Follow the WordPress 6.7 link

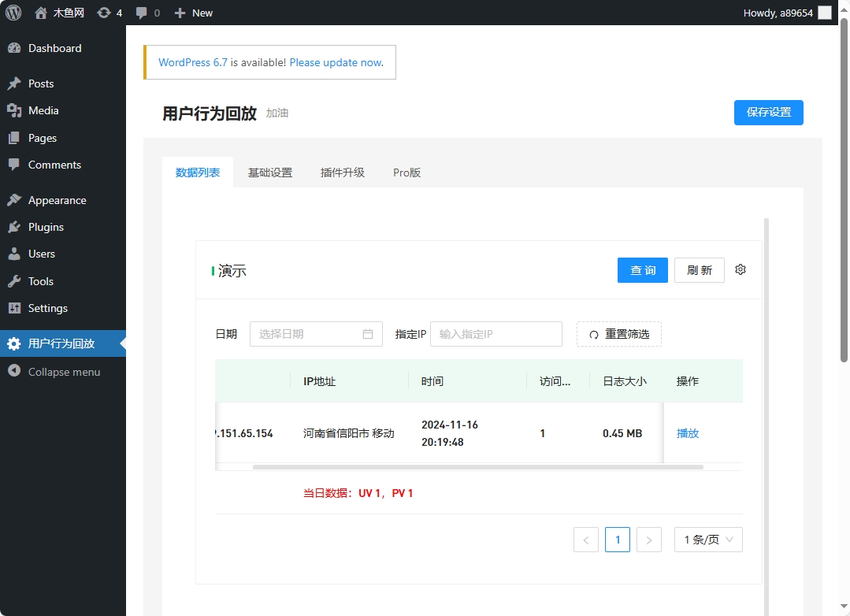pyautogui.click(x=193, y=62)
